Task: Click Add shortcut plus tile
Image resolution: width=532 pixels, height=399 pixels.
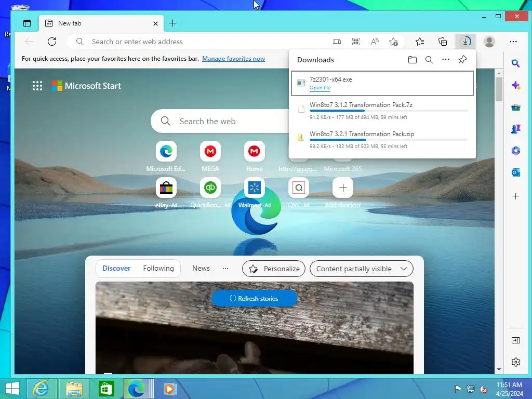Action: pyautogui.click(x=343, y=188)
